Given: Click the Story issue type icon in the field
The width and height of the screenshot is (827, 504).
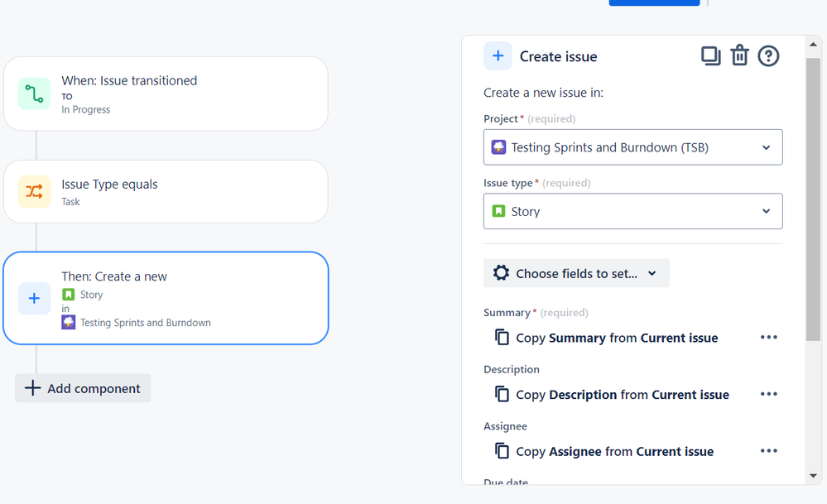Looking at the screenshot, I should (x=498, y=211).
